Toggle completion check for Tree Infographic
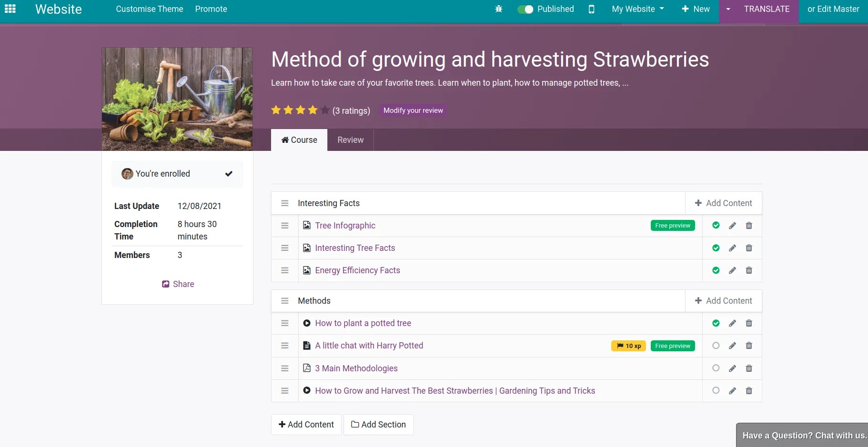 716,226
